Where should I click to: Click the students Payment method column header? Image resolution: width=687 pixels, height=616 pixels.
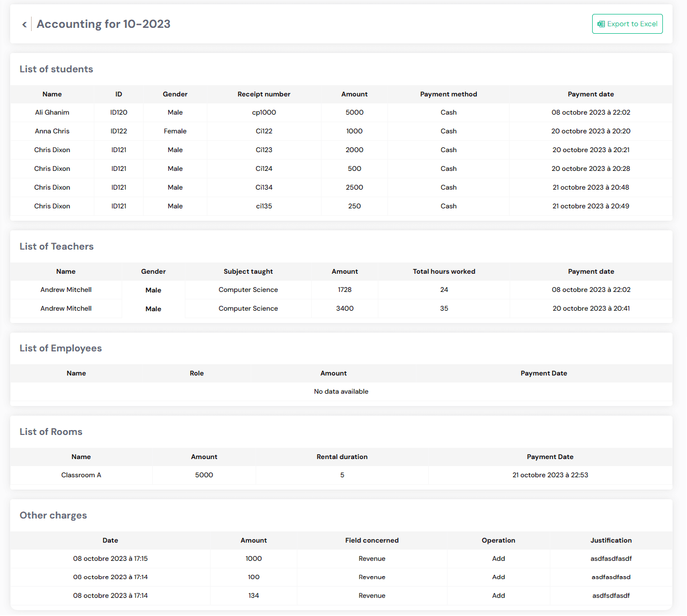[449, 94]
